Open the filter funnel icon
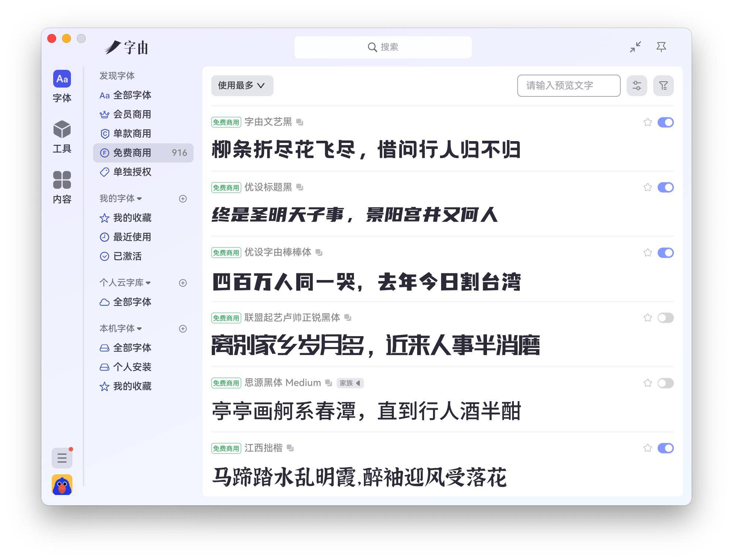 (x=664, y=86)
